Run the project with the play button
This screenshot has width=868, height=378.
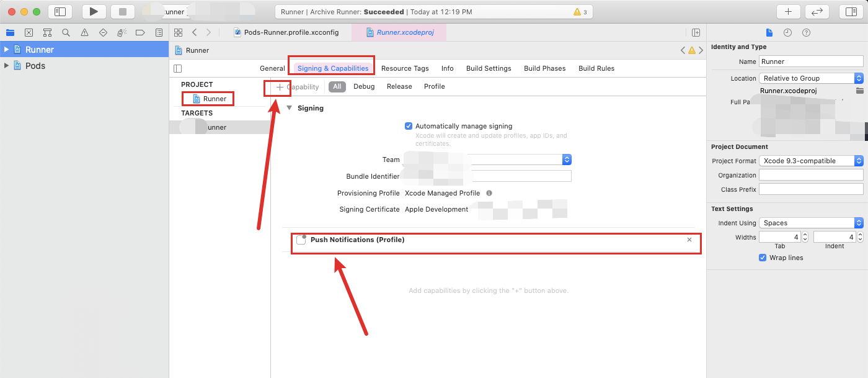(94, 11)
